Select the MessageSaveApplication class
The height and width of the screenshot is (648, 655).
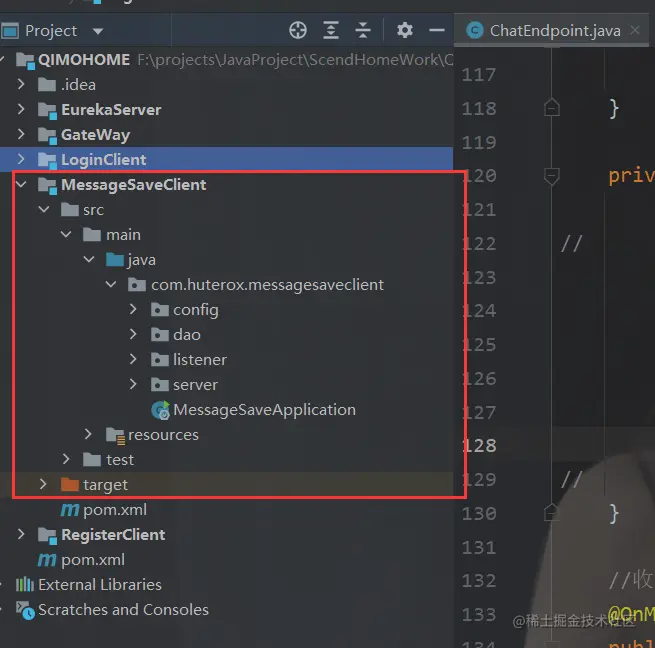pyautogui.click(x=264, y=410)
